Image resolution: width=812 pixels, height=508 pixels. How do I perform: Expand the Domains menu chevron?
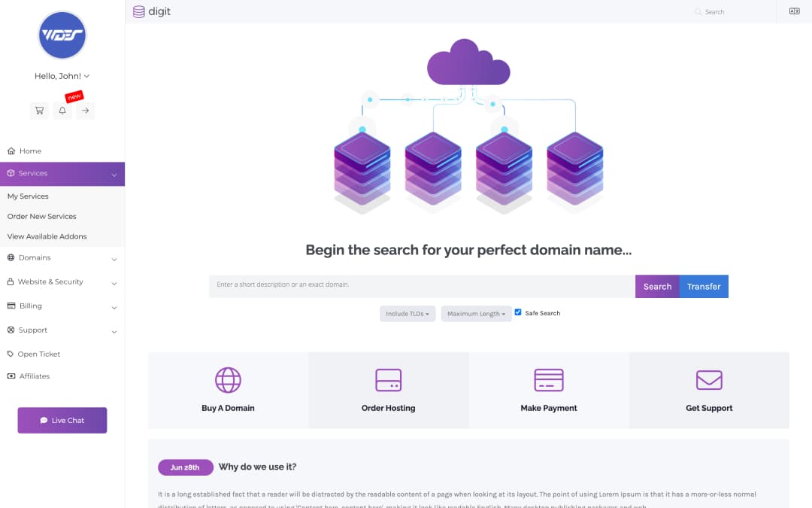(x=114, y=259)
